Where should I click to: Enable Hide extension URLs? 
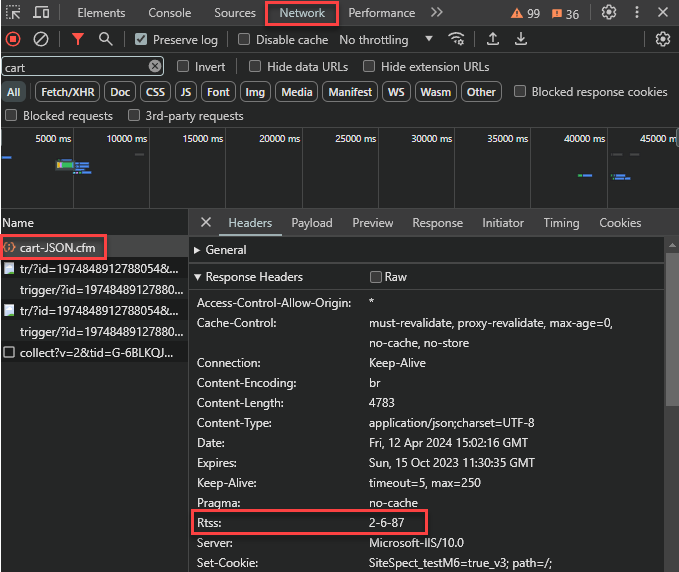(x=369, y=66)
